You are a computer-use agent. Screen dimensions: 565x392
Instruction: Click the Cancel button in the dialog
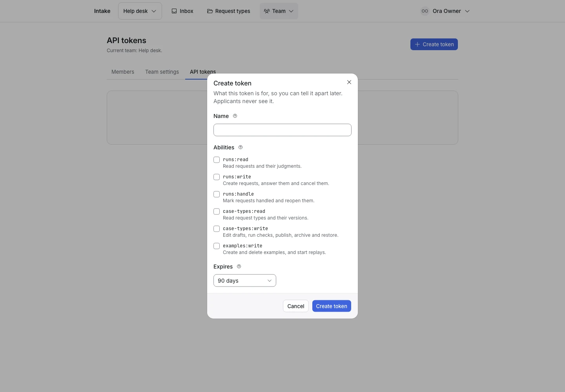(x=296, y=306)
